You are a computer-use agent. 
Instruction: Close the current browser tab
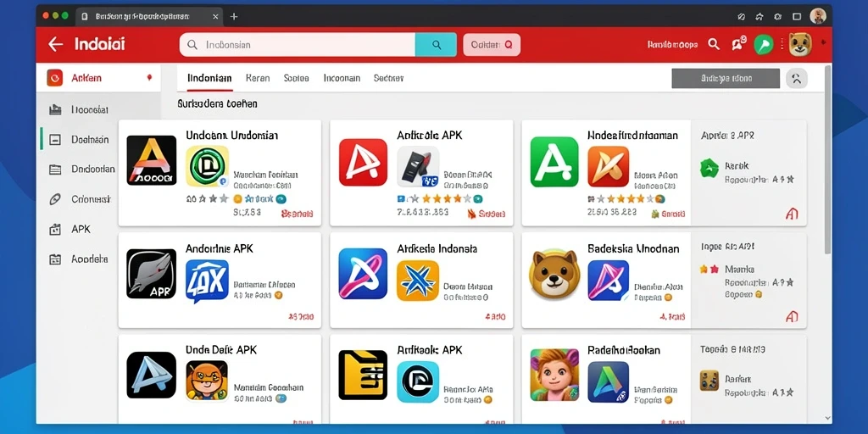click(x=215, y=17)
